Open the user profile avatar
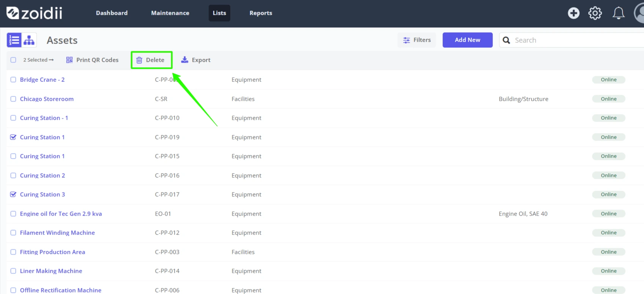 639,13
